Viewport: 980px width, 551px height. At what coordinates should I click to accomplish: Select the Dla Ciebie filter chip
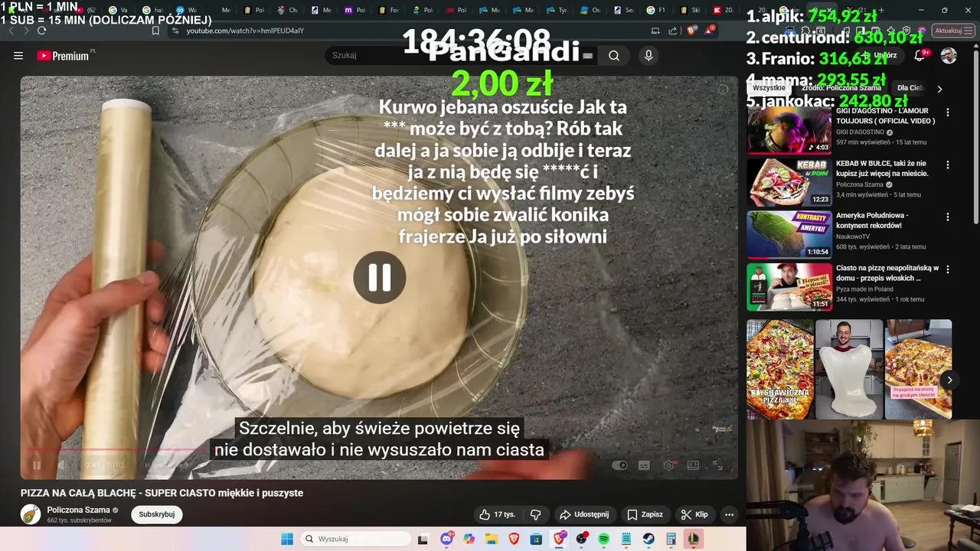pos(910,88)
